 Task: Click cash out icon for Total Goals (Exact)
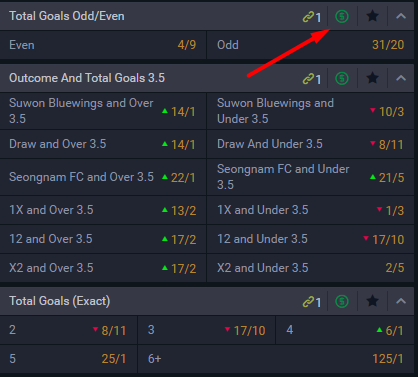342,301
